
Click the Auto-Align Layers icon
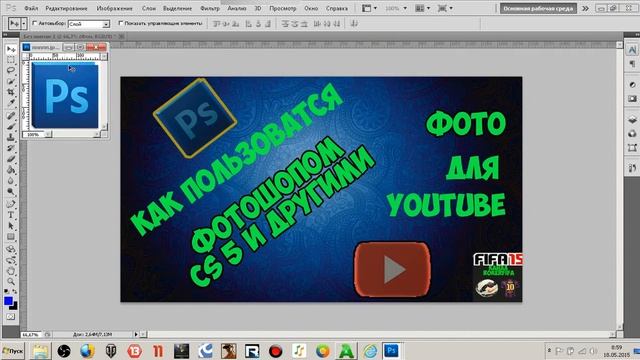(x=354, y=24)
